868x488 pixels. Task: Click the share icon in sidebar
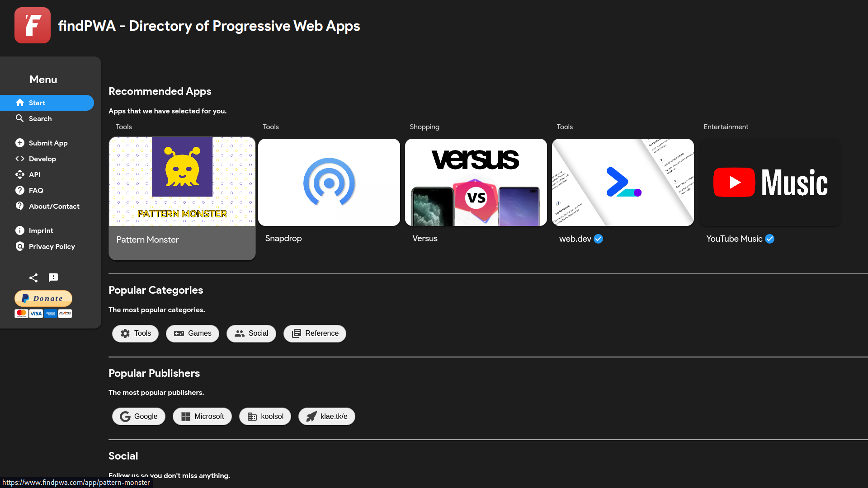[33, 277]
